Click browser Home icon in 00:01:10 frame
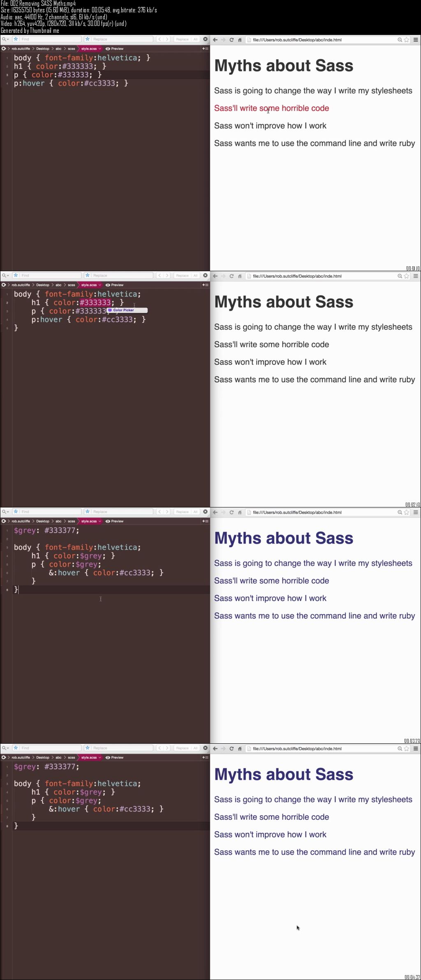Screen dimensions: 421x980 pyautogui.click(x=240, y=40)
